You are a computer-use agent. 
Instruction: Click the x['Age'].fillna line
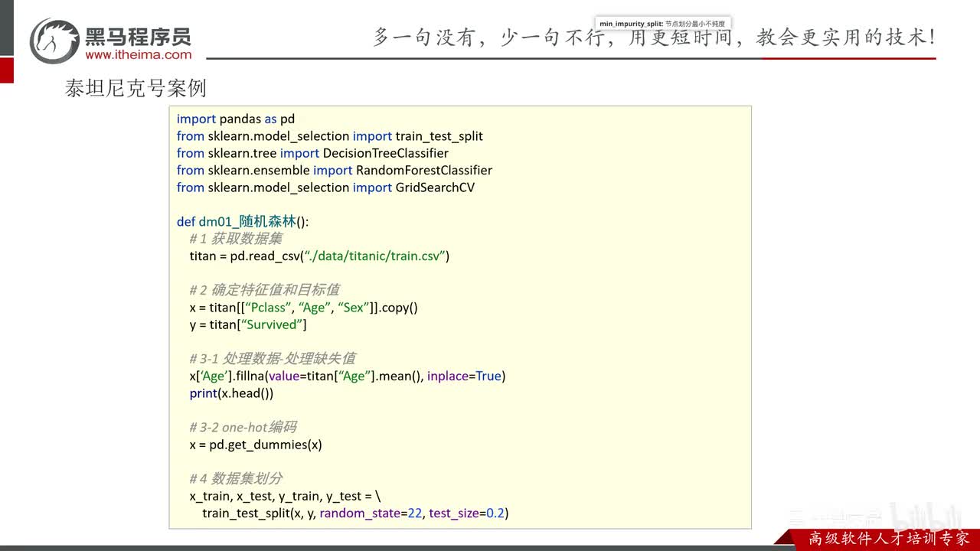(x=348, y=376)
